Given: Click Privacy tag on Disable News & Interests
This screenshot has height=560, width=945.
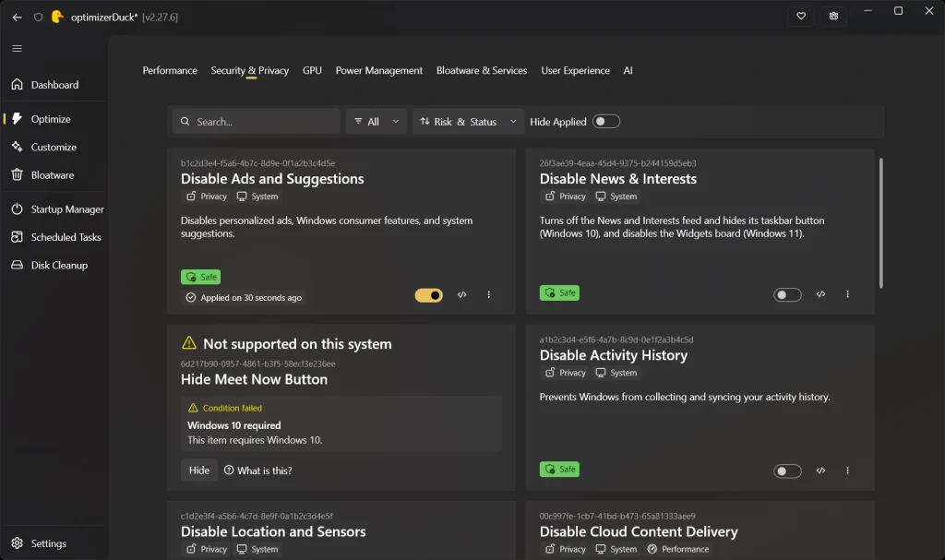Looking at the screenshot, I should point(566,197).
